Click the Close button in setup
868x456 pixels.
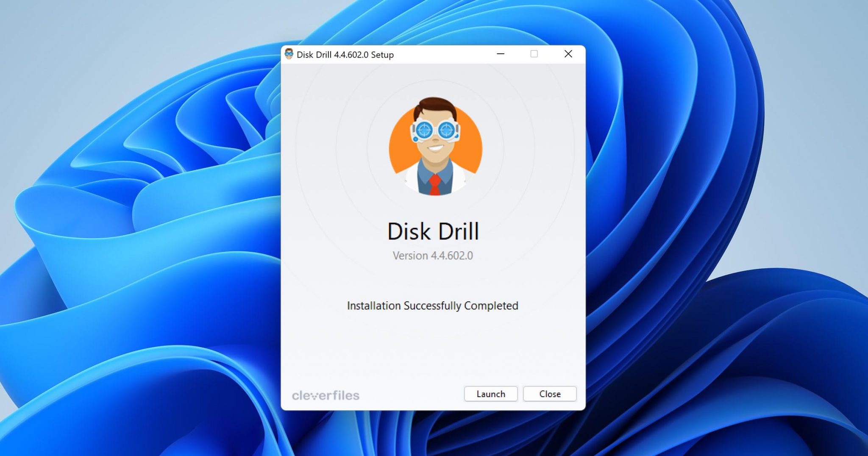click(550, 394)
